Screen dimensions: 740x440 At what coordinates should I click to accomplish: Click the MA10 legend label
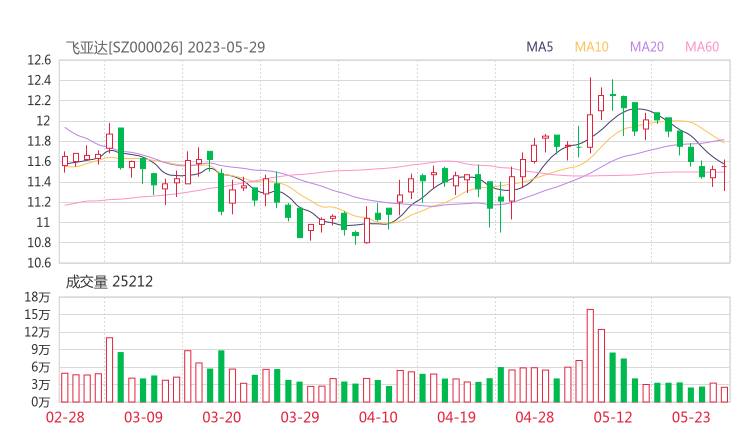coord(591,47)
